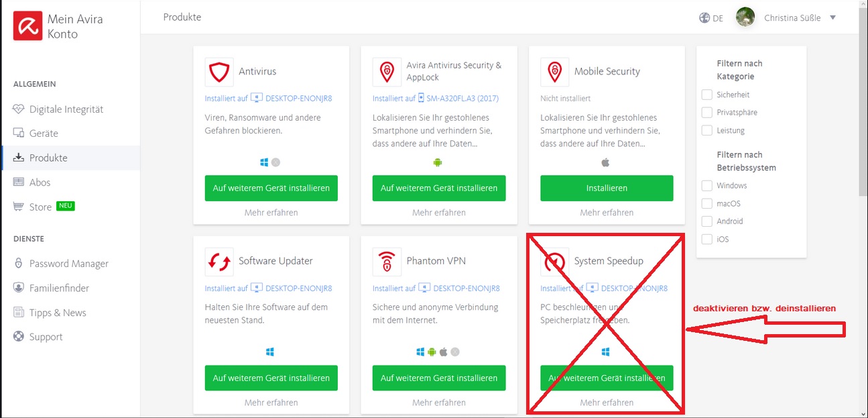The width and height of the screenshot is (868, 418).
Task: Click Installieren for Mobile Security
Action: pos(607,188)
